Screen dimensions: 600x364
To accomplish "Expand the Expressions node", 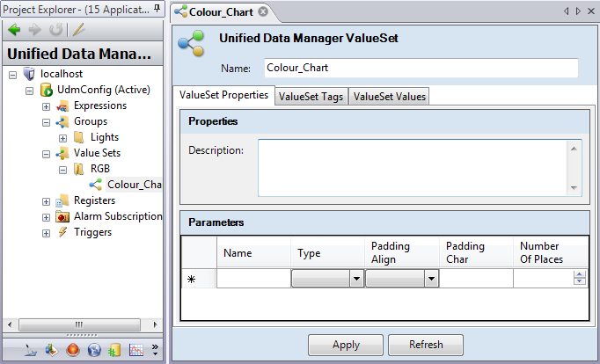I will (46, 106).
